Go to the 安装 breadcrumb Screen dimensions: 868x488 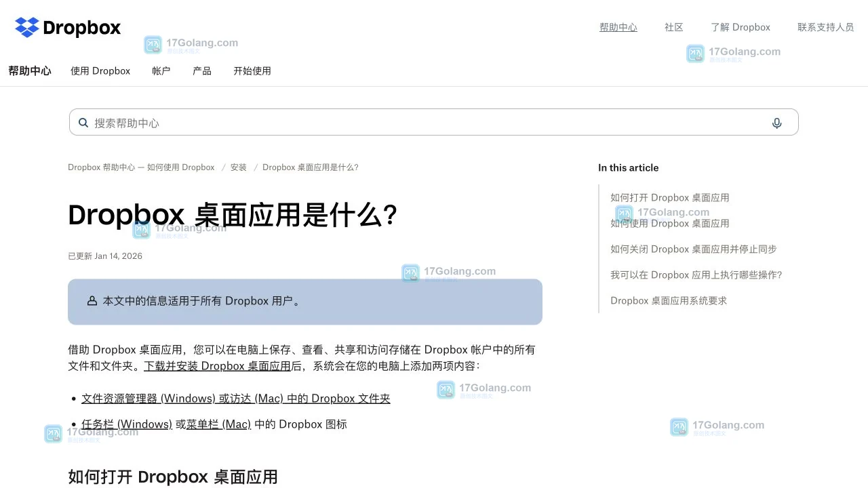[239, 167]
